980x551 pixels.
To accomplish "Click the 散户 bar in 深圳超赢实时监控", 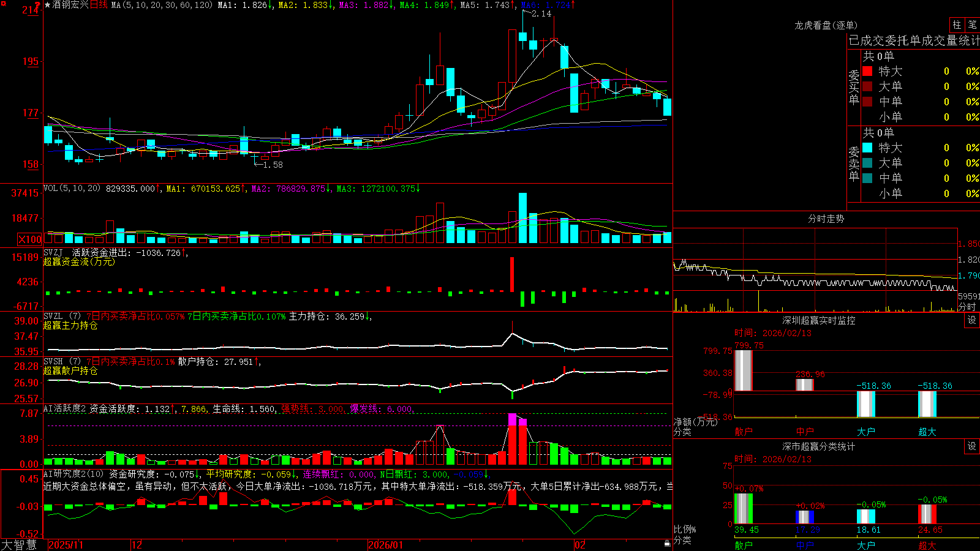I will (743, 370).
